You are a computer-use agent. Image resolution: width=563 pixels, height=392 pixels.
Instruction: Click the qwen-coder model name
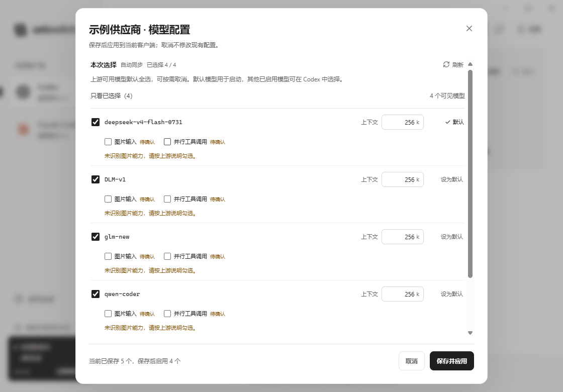click(122, 294)
